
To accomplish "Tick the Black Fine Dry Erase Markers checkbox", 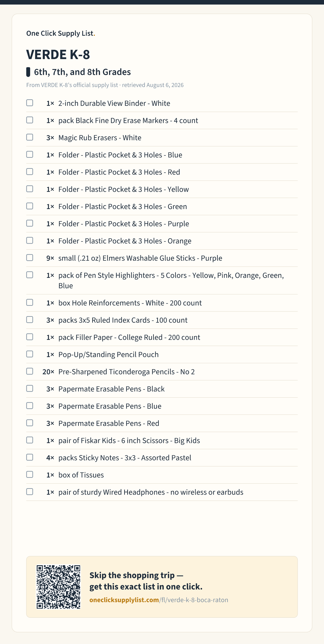I will click(30, 120).
